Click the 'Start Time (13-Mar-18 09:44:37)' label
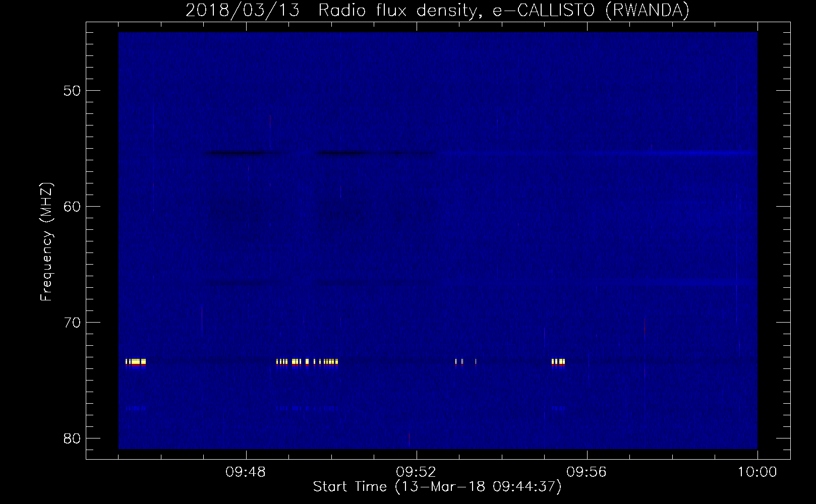The image size is (816, 504). click(x=437, y=487)
